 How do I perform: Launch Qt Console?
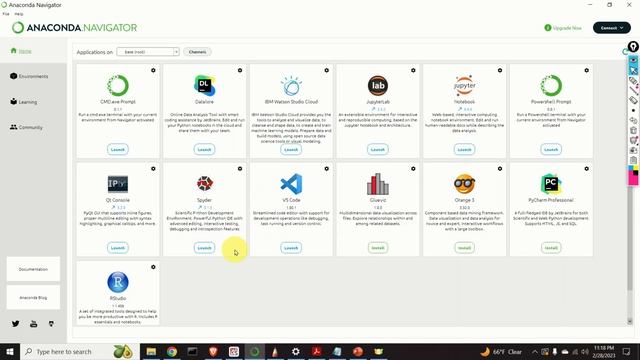click(118, 248)
